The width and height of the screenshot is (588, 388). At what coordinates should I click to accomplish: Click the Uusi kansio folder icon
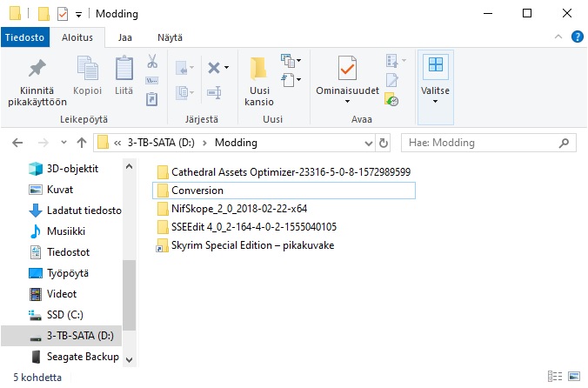[258, 69]
